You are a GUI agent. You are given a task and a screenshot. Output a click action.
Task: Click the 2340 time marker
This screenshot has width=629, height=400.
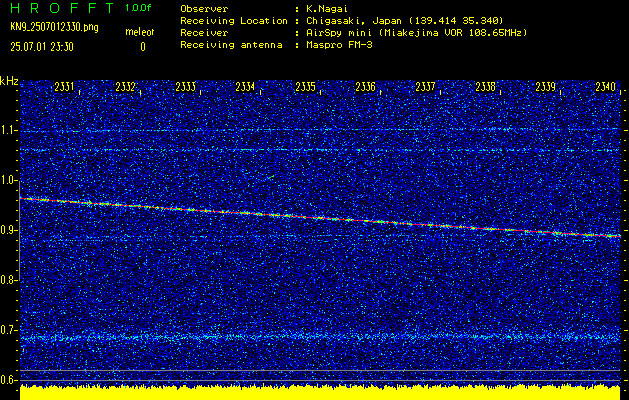coord(606,87)
